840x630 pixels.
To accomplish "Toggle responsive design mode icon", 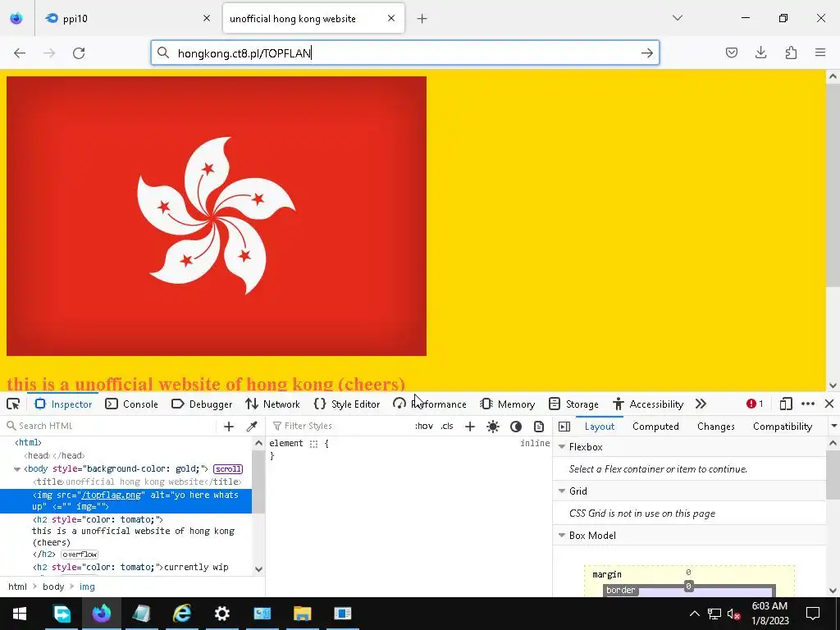I will (x=785, y=404).
